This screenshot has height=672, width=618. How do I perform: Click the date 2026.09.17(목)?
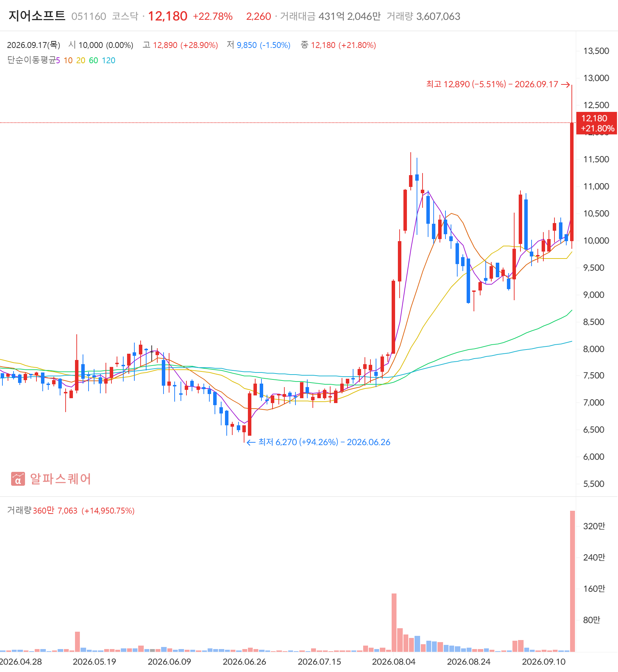coord(34,45)
